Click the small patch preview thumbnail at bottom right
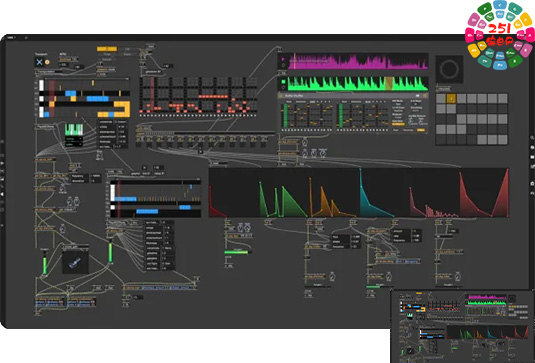Screen dimensions: 535x363 pos(463,326)
